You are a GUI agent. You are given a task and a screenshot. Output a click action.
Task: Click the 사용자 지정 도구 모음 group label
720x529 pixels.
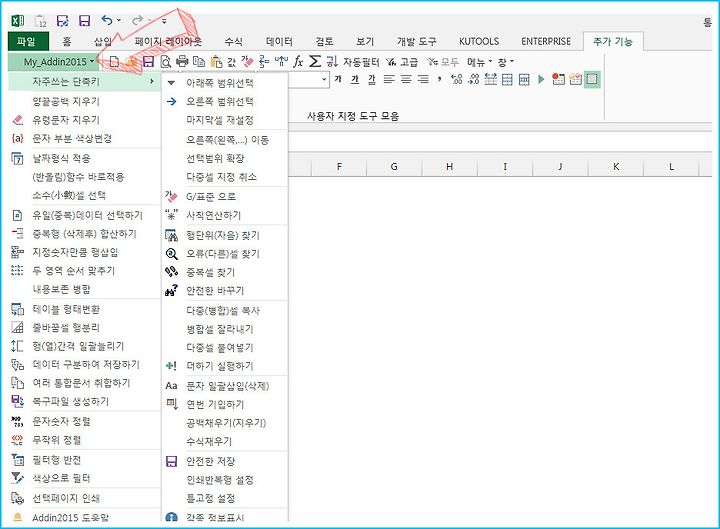point(353,116)
